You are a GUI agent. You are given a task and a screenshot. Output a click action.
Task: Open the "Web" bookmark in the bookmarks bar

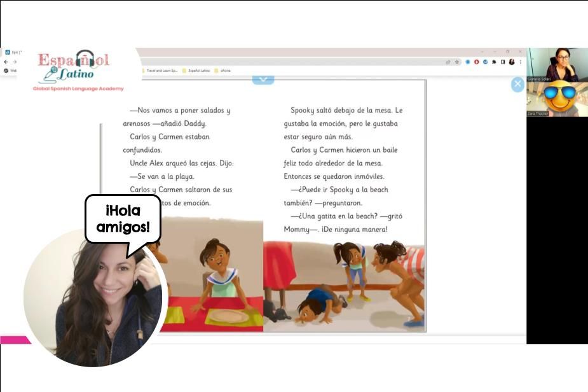click(x=10, y=71)
